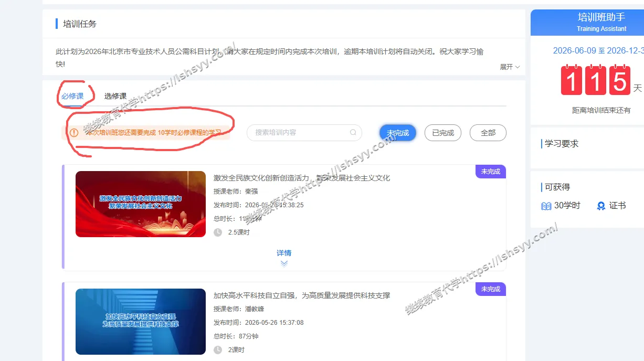Click the 可获得 panel heading
This screenshot has height=361, width=644.
(557, 187)
